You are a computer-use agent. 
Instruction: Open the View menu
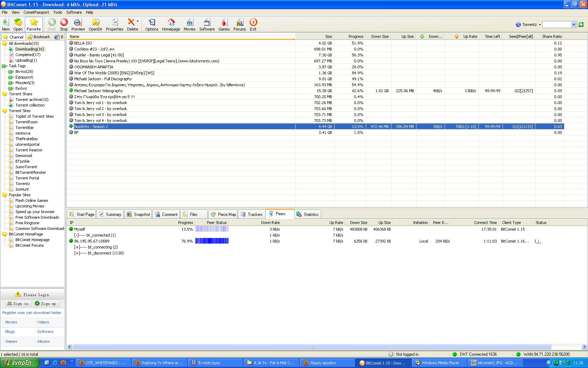[x=15, y=12]
